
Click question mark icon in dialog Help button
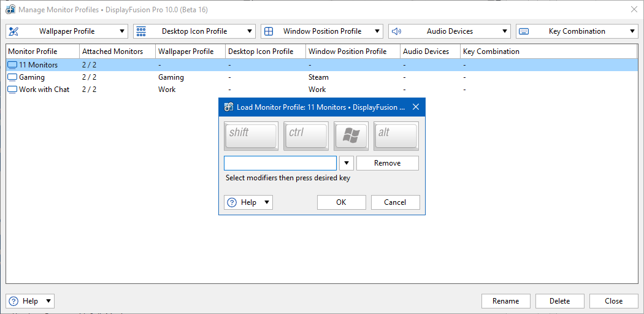[x=232, y=202]
